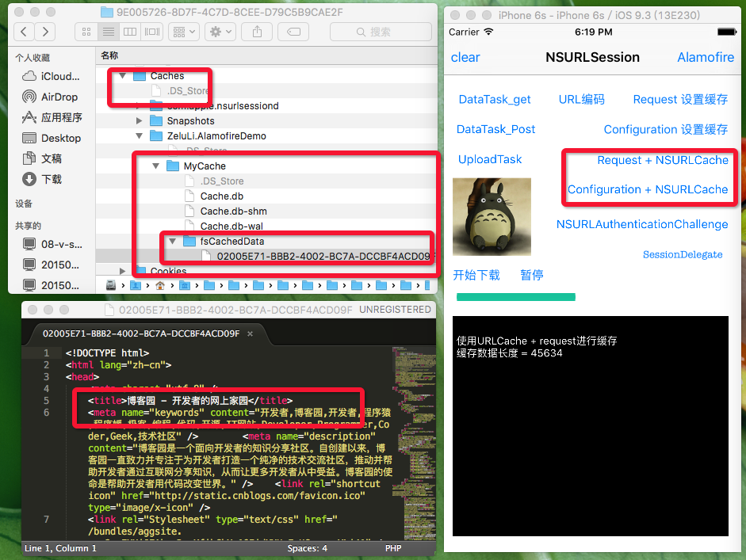Screen dimensions: 746x560
Task: Tap Alamofire in the navigation bar
Action: [705, 57]
